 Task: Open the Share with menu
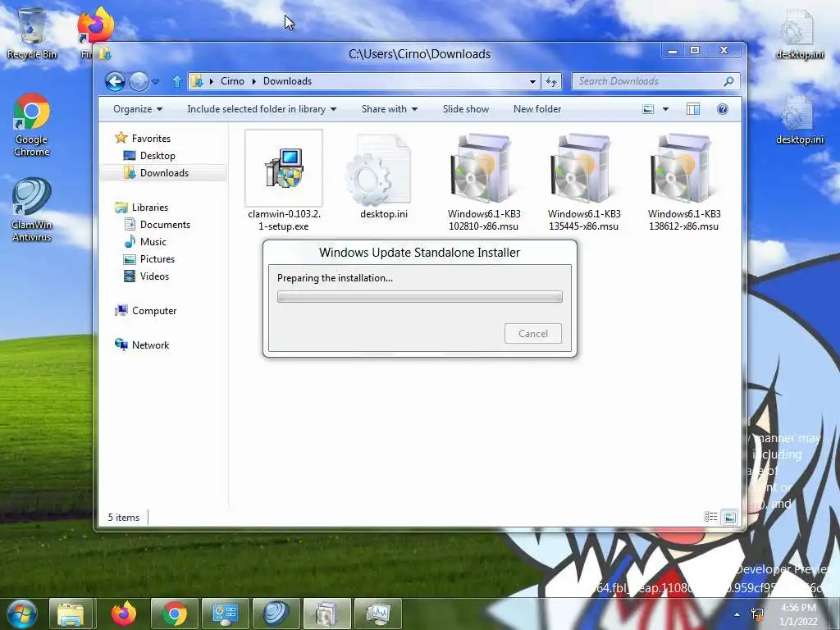point(390,109)
